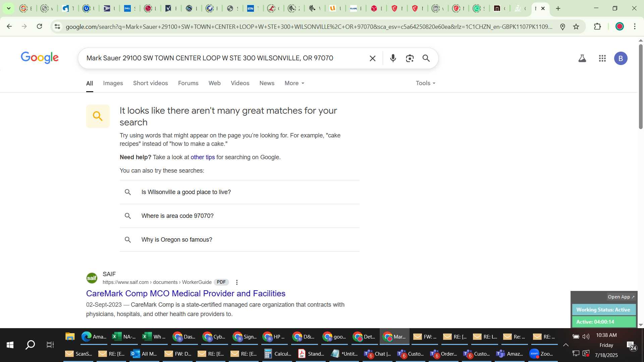Open CareMark Comp MCO Medical Provider result
Viewport: 644px width, 362px height.
tap(185, 293)
